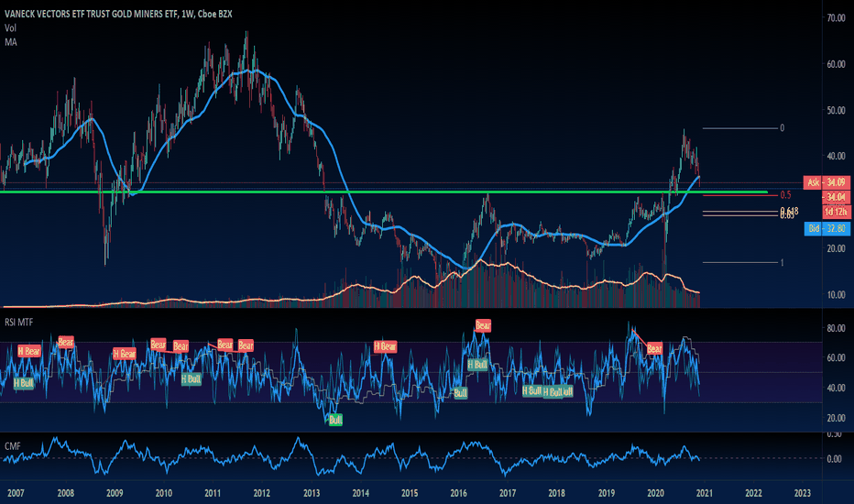The image size is (854, 504).
Task: Click the 2013 year on the time axis
Action: 312,493
